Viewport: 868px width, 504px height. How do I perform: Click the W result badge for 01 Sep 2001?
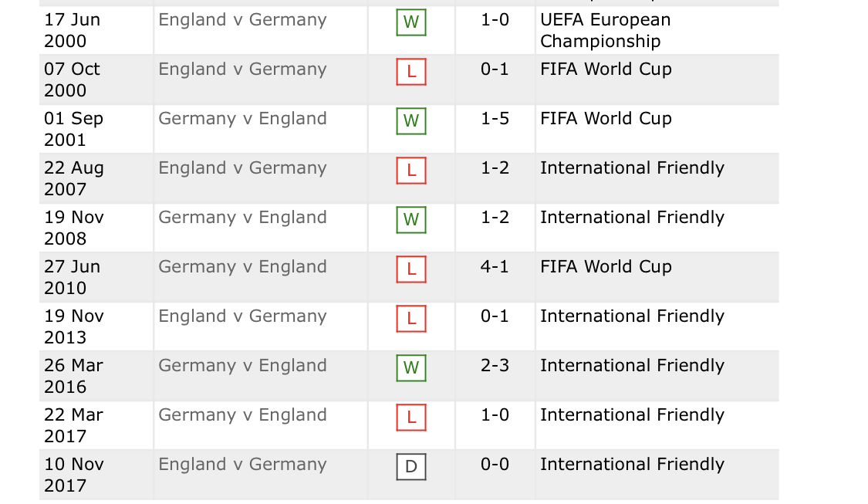click(411, 120)
